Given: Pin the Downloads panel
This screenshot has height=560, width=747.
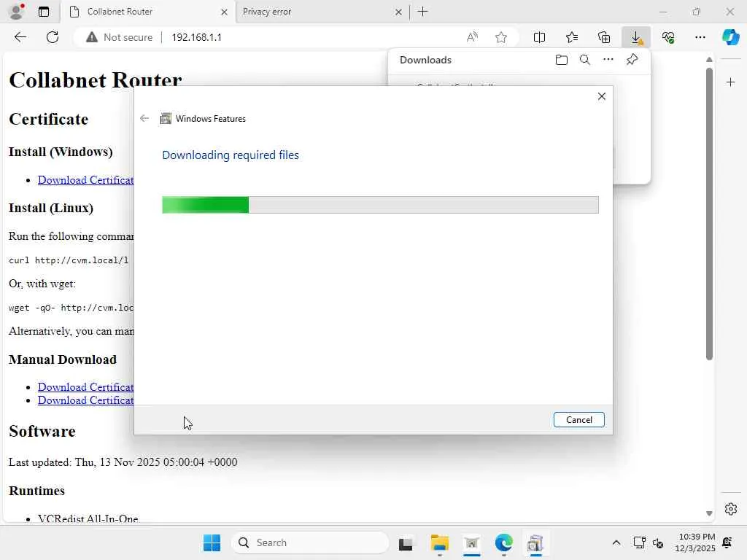Looking at the screenshot, I should [632, 60].
